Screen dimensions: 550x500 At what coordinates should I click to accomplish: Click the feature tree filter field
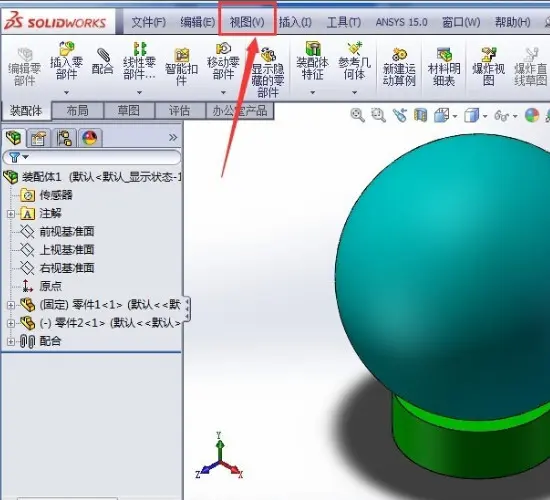pos(92,157)
